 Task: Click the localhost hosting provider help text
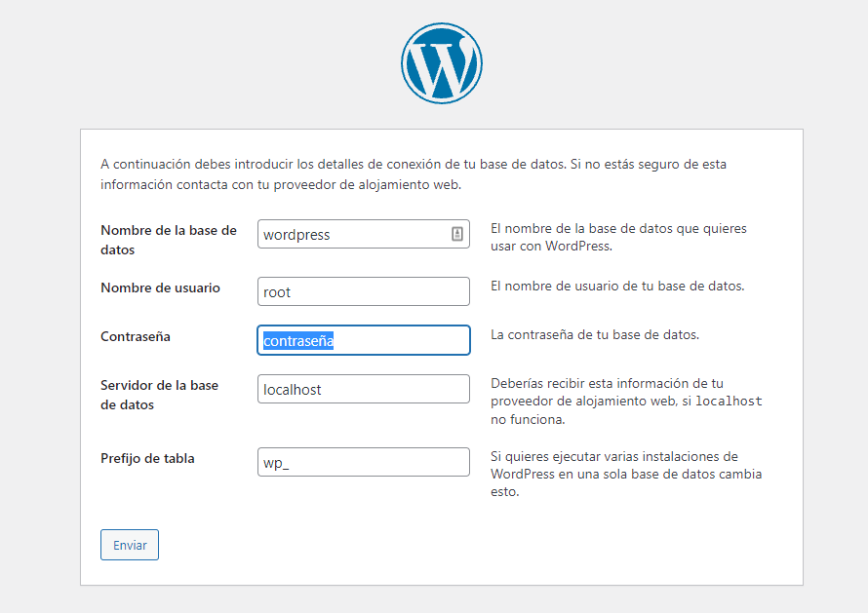pyautogui.click(x=626, y=402)
